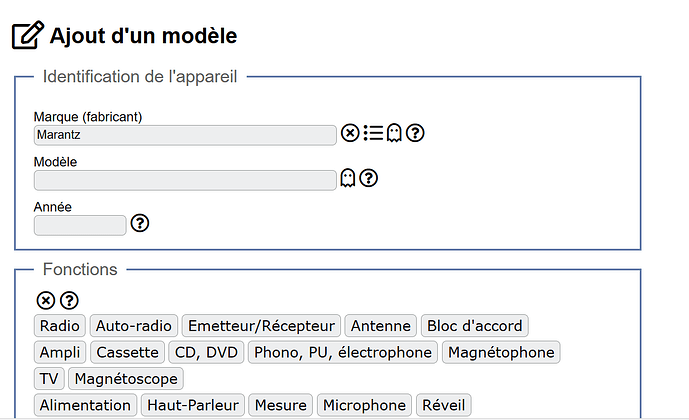Toggle the Ampli function tag
Screen dimensions: 689x420
(x=60, y=352)
